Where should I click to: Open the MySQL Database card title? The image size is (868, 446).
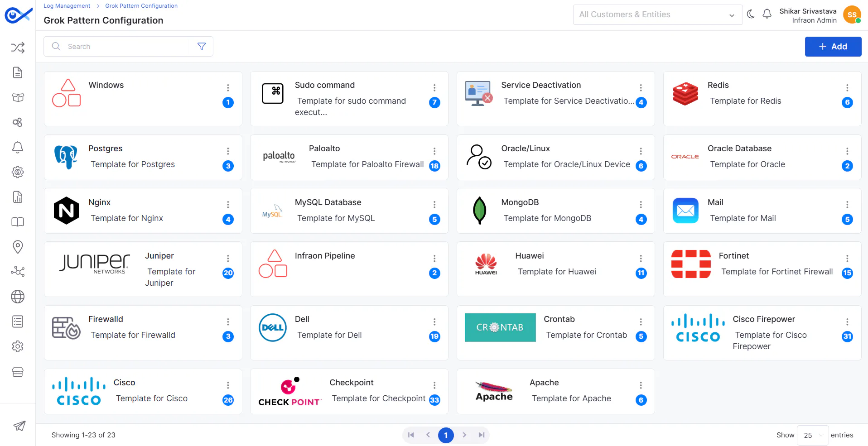pyautogui.click(x=328, y=202)
